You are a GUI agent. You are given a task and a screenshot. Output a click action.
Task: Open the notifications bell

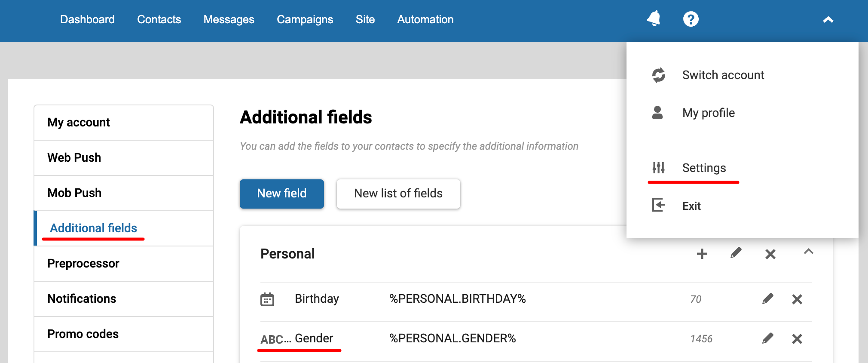(x=654, y=19)
